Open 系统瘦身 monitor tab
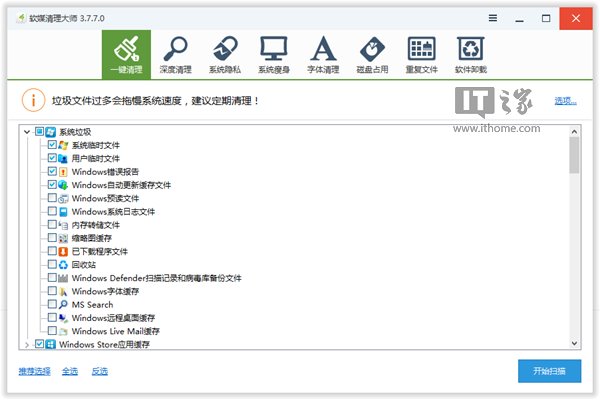Screen dimensions: 600x400 [274, 55]
